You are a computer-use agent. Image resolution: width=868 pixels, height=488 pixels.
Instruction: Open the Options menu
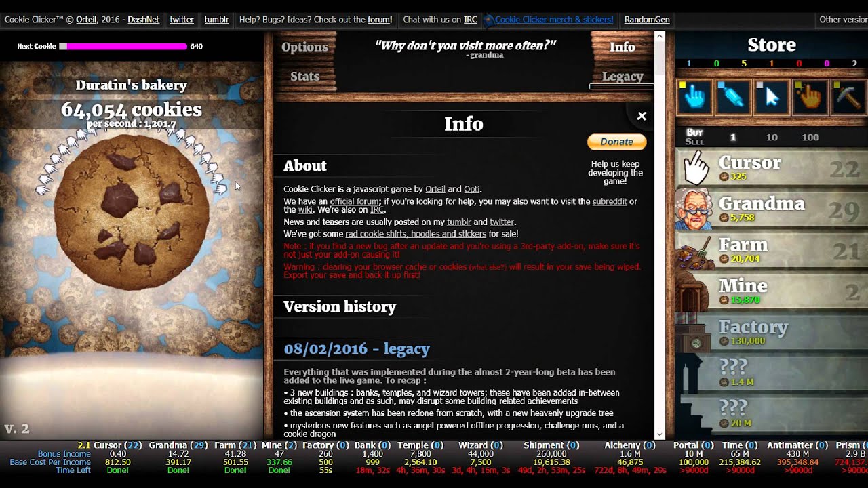click(x=304, y=47)
